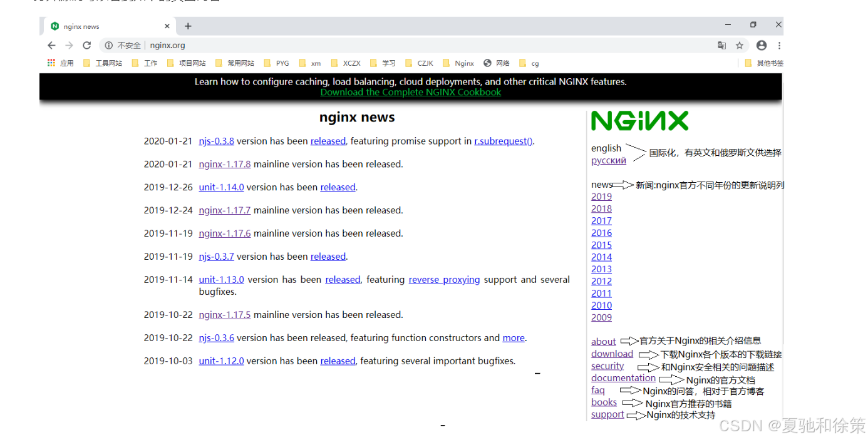This screenshot has width=868, height=440.
Task: Open the Nginx bookmark folder
Action: pyautogui.click(x=458, y=63)
